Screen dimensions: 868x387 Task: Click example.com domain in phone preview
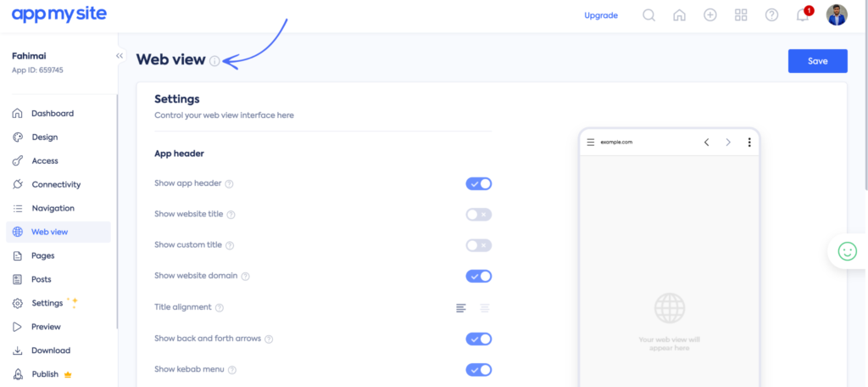(616, 143)
